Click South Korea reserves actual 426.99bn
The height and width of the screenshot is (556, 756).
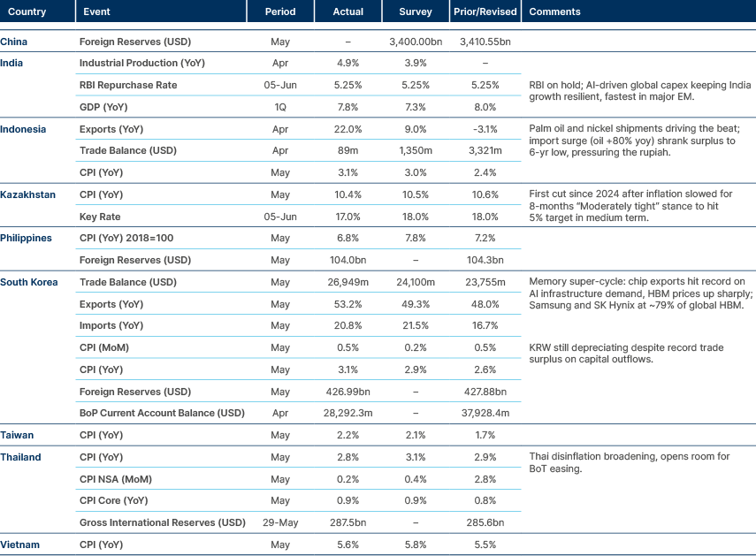coord(347,392)
